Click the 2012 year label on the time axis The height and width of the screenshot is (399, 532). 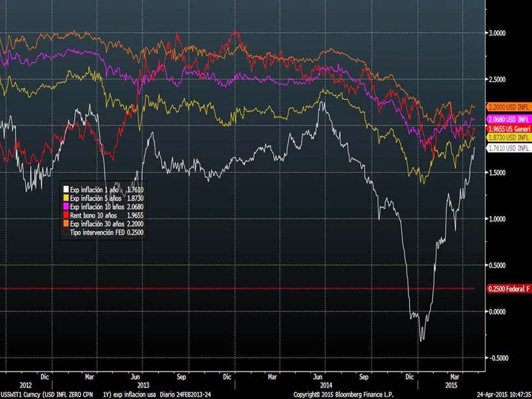point(26,386)
